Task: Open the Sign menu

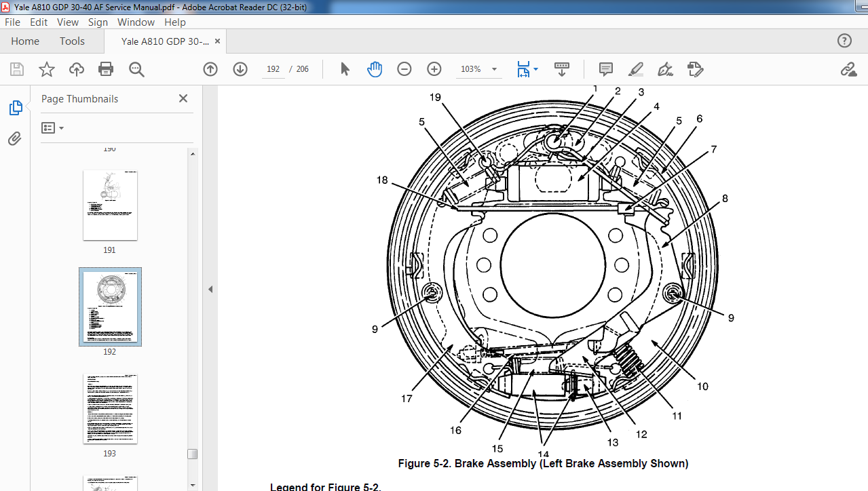Action: [98, 22]
